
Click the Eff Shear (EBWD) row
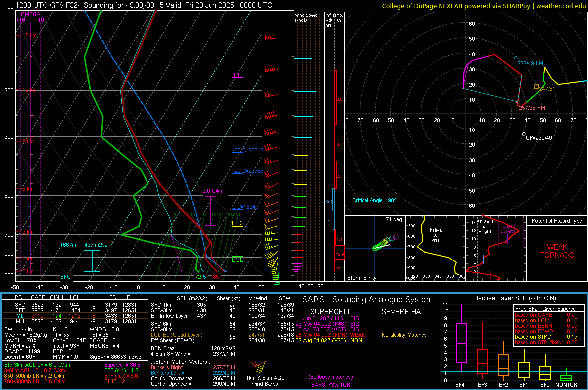coord(222,340)
